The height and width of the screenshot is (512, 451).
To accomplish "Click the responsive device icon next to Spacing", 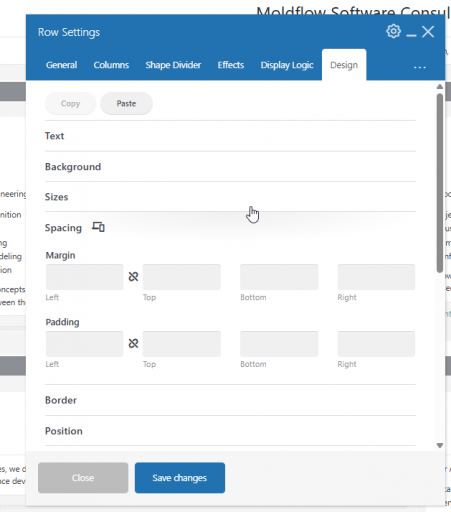I will [x=98, y=227].
